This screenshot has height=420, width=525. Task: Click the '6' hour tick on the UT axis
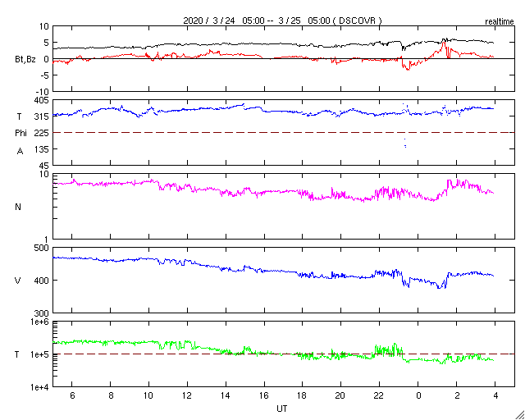coord(72,396)
